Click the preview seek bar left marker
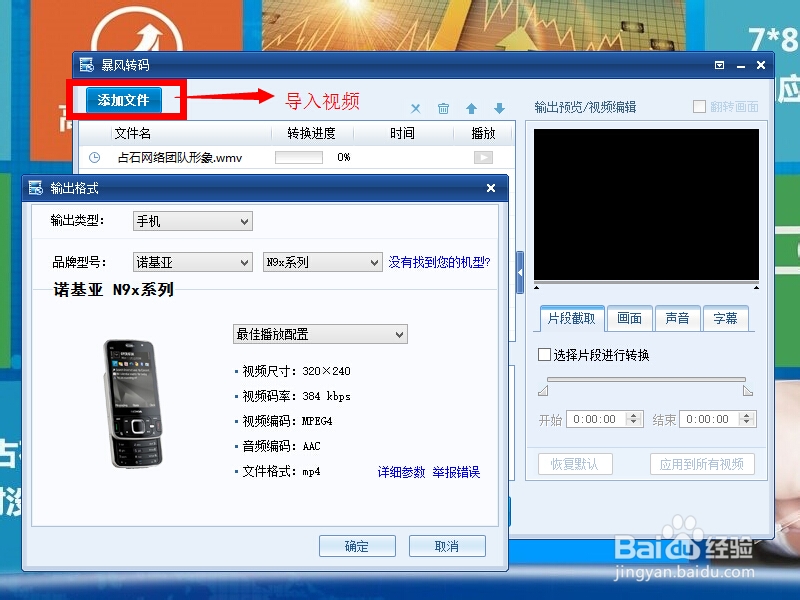 pos(537,288)
